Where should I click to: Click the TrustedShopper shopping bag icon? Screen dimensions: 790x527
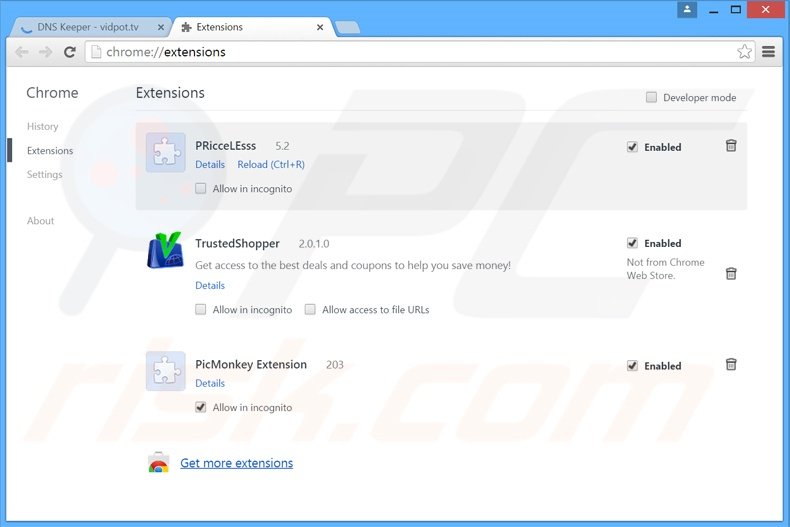[x=165, y=250]
